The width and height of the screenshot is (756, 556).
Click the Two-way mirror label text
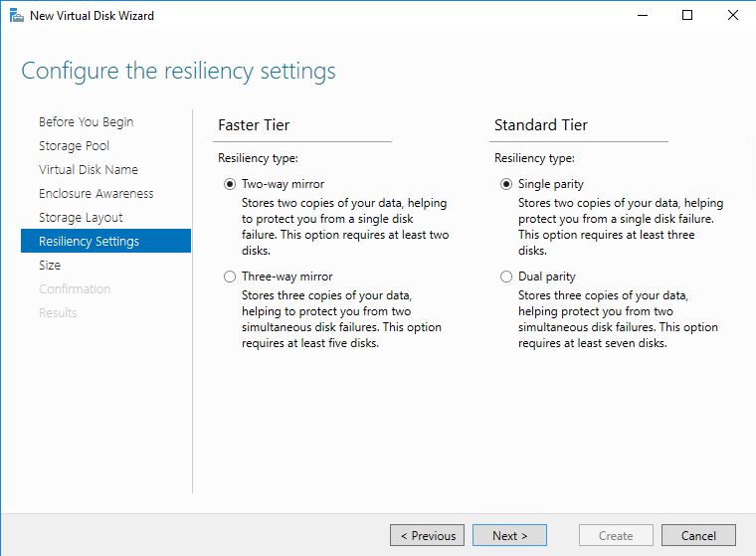(283, 184)
